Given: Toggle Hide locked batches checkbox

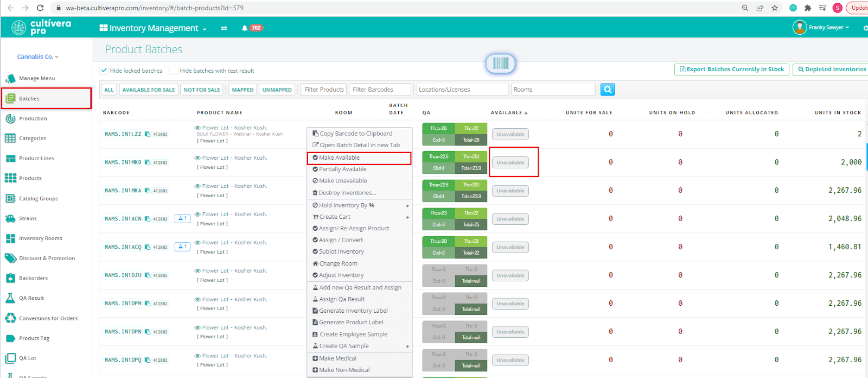Looking at the screenshot, I should pyautogui.click(x=104, y=71).
